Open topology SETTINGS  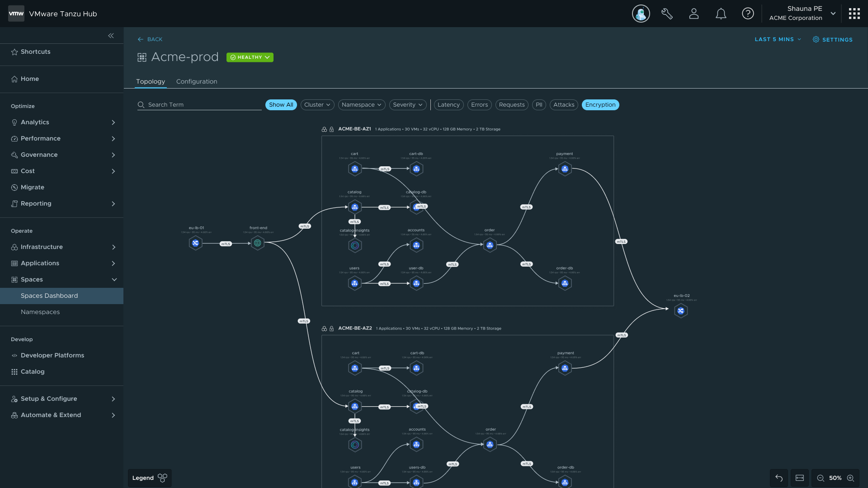833,39
